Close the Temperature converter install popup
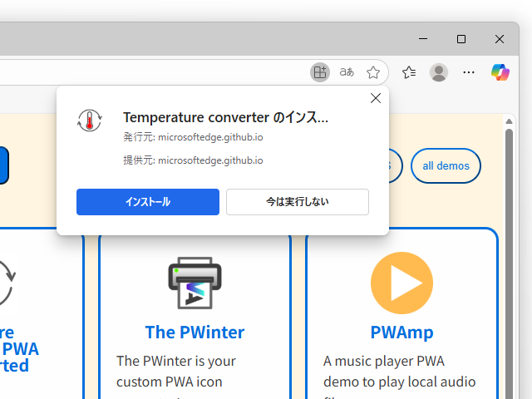This screenshot has width=532, height=399. coord(376,98)
